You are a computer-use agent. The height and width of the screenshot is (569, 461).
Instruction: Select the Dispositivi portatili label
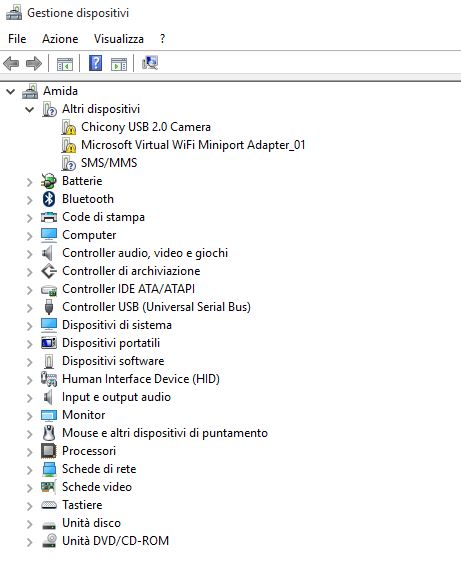coord(111,343)
